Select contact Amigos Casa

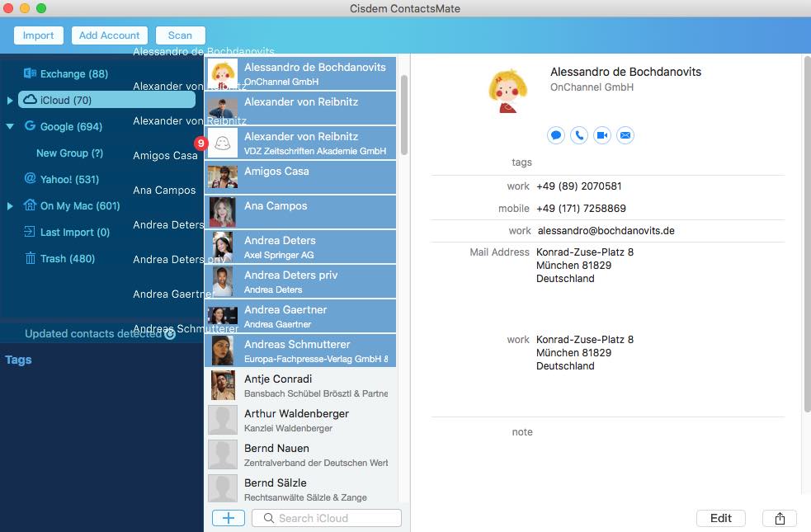click(x=300, y=177)
